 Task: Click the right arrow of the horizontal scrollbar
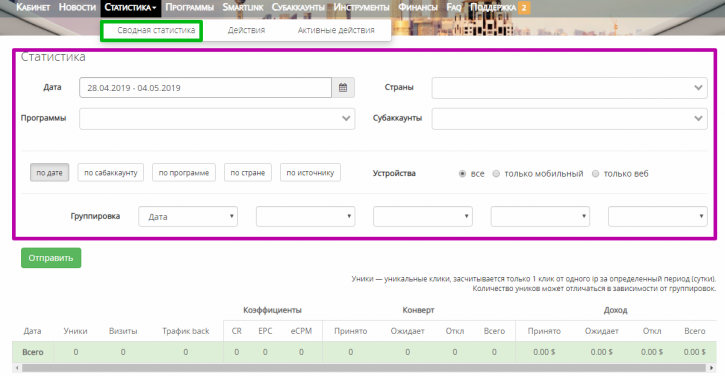[712, 368]
